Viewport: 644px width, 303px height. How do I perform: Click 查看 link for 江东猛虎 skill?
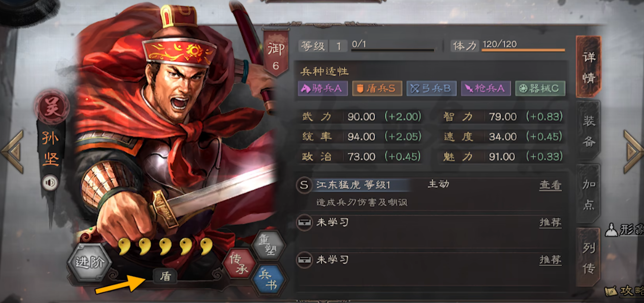[550, 185]
